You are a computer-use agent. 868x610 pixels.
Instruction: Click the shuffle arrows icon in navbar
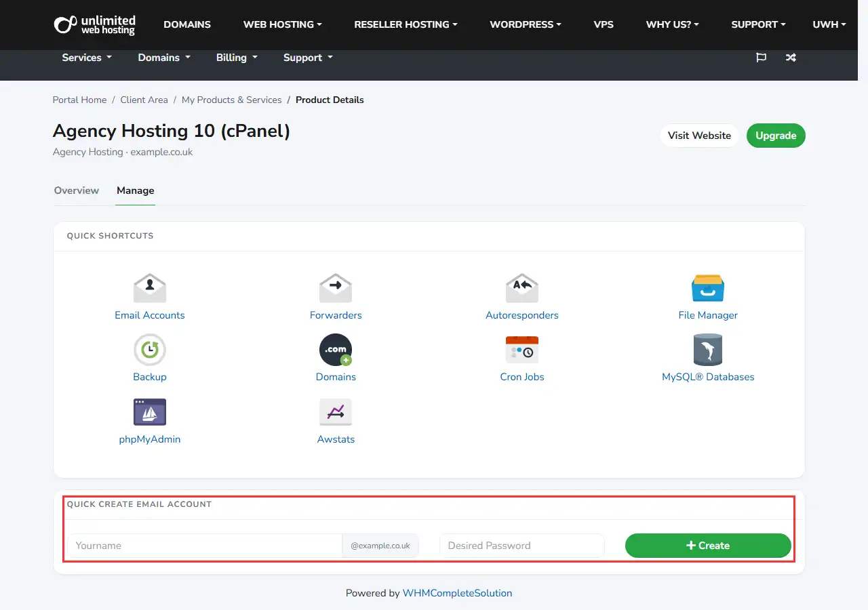[791, 58]
